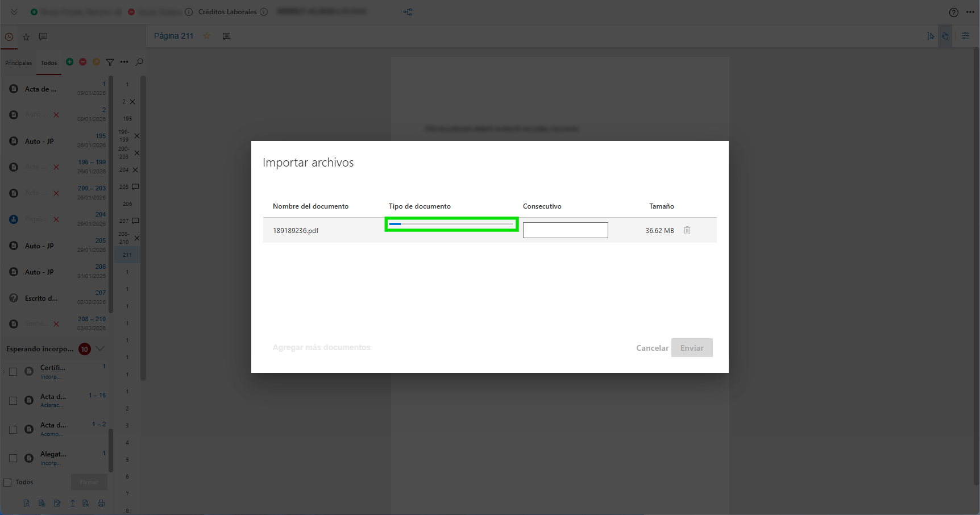The width and height of the screenshot is (980, 515).
Task: Open the history clock icon panel
Action: pyautogui.click(x=9, y=37)
